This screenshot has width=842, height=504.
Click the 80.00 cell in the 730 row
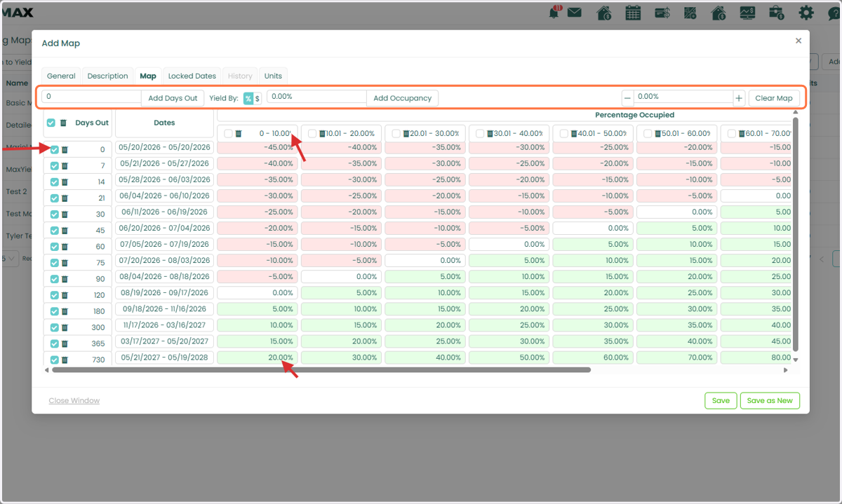tap(756, 357)
